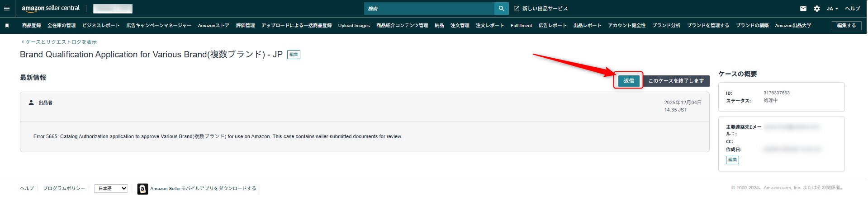Image resolution: width=868 pixels, height=209 pixels.
Task: Open the ビジネスレポート menu
Action: tap(101, 26)
